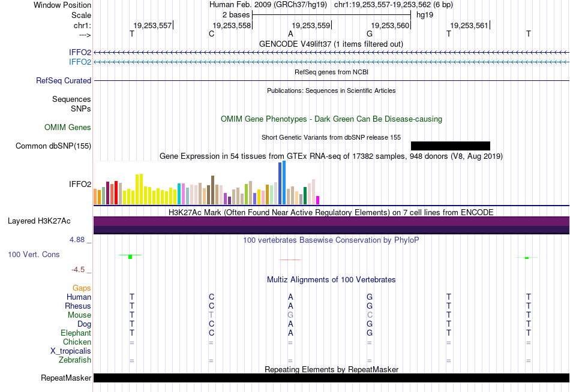570x392 pixels.
Task: Click the magenta last GTEx bar
Action: (318, 200)
